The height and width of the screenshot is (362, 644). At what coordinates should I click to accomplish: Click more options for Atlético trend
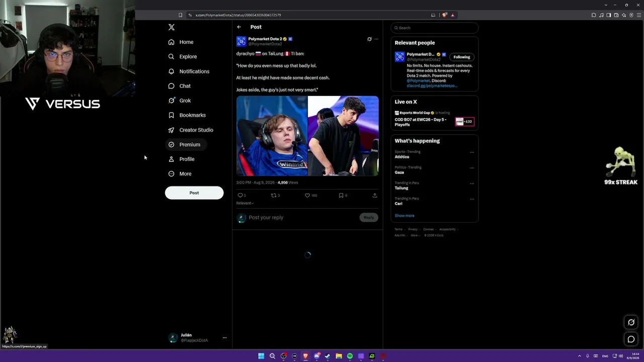click(x=472, y=152)
